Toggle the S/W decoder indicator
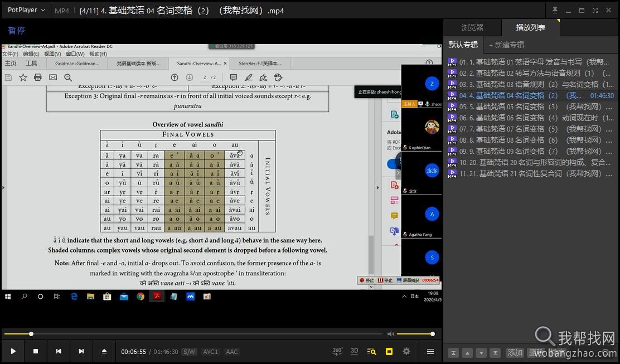The height and width of the screenshot is (364, 620). (189, 352)
